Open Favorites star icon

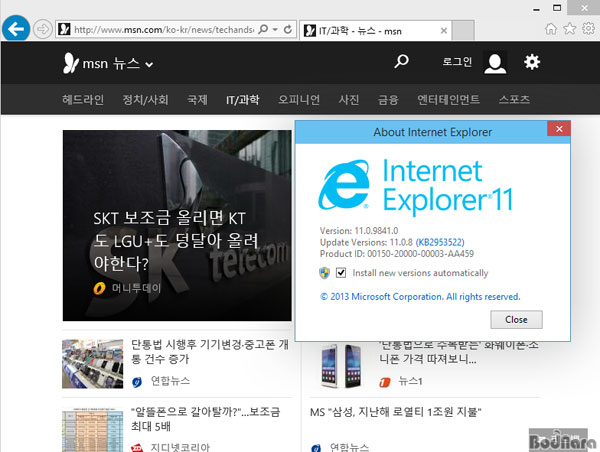[569, 29]
